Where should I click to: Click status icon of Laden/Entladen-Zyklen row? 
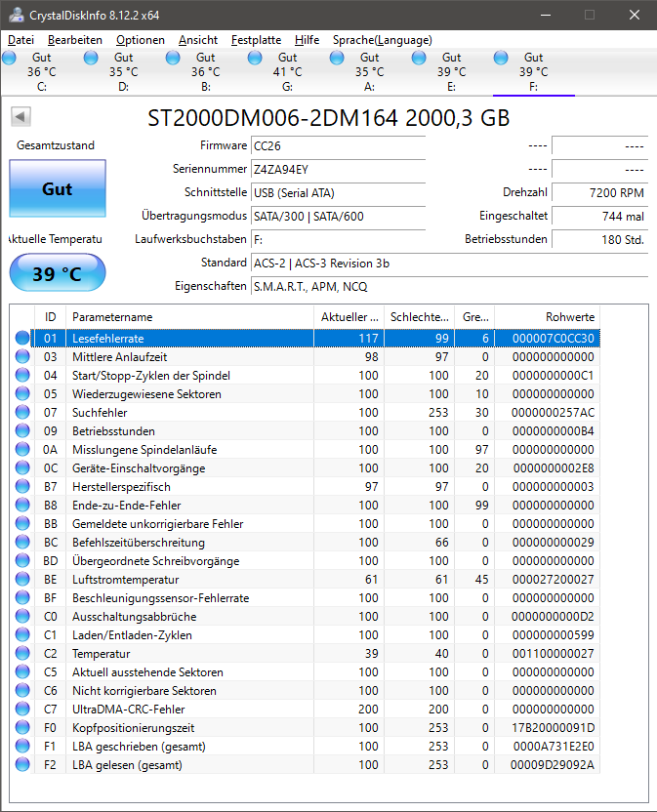coord(22,634)
